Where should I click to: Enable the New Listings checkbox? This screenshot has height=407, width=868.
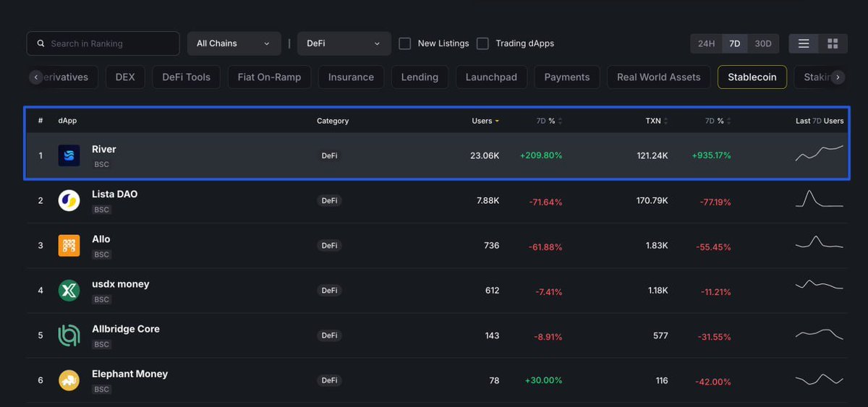(x=405, y=43)
